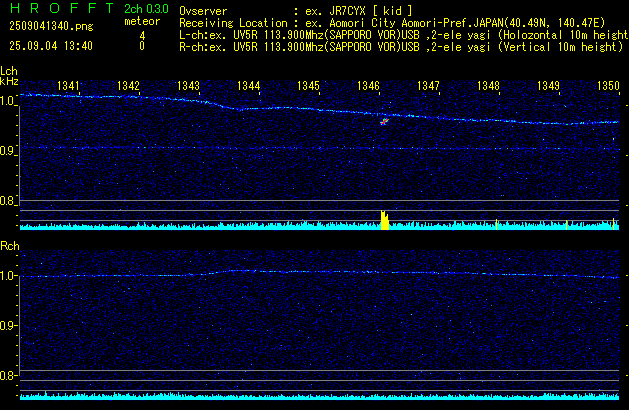This screenshot has height=410, width=629.
Task: Click the Rch 1.0 kHz axis label
Action: pos(7,276)
